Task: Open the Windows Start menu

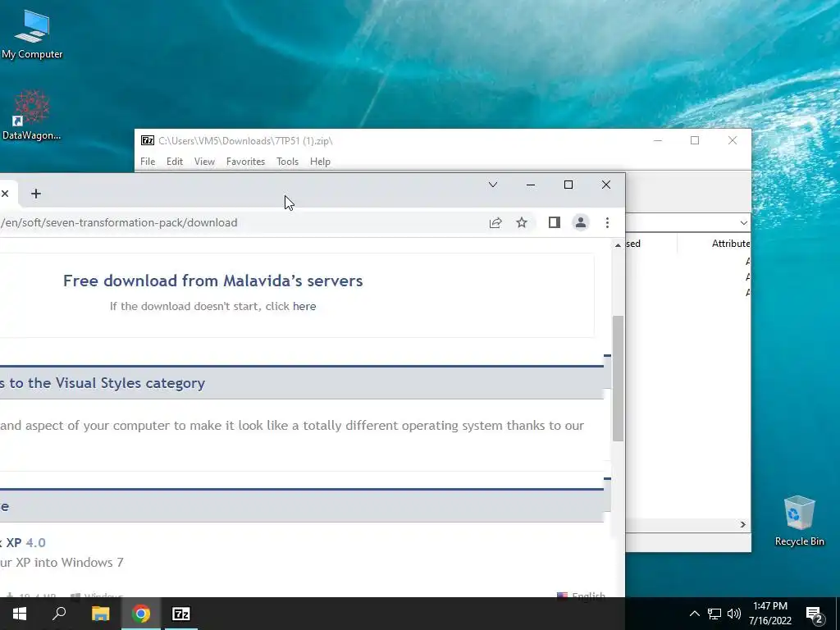Action: coord(20,614)
